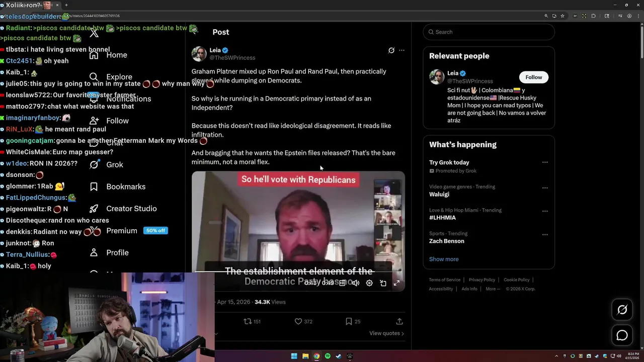Toggle picture-in-picture on the video
The image size is (644, 362).
click(x=383, y=283)
